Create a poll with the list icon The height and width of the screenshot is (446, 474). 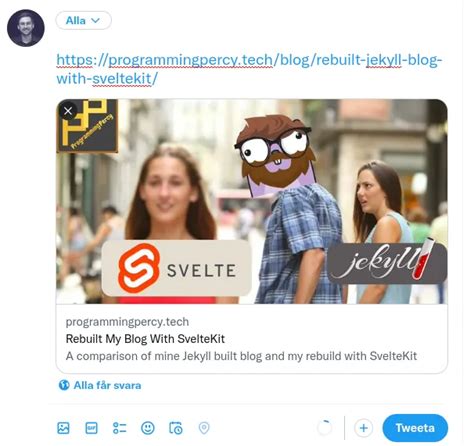tap(120, 428)
